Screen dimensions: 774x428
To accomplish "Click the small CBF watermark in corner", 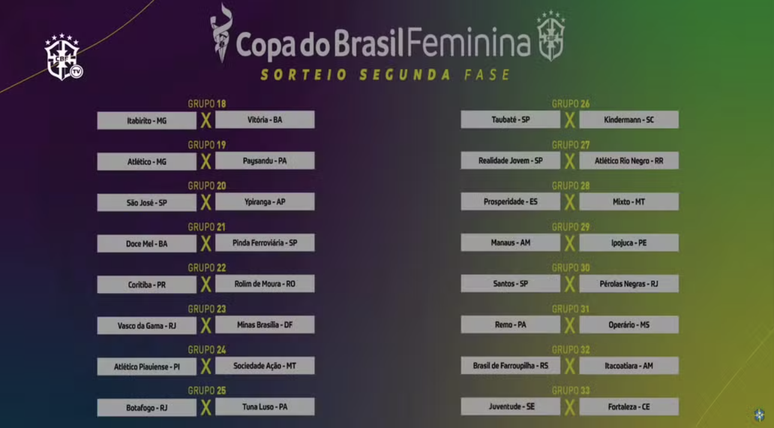I will [759, 414].
